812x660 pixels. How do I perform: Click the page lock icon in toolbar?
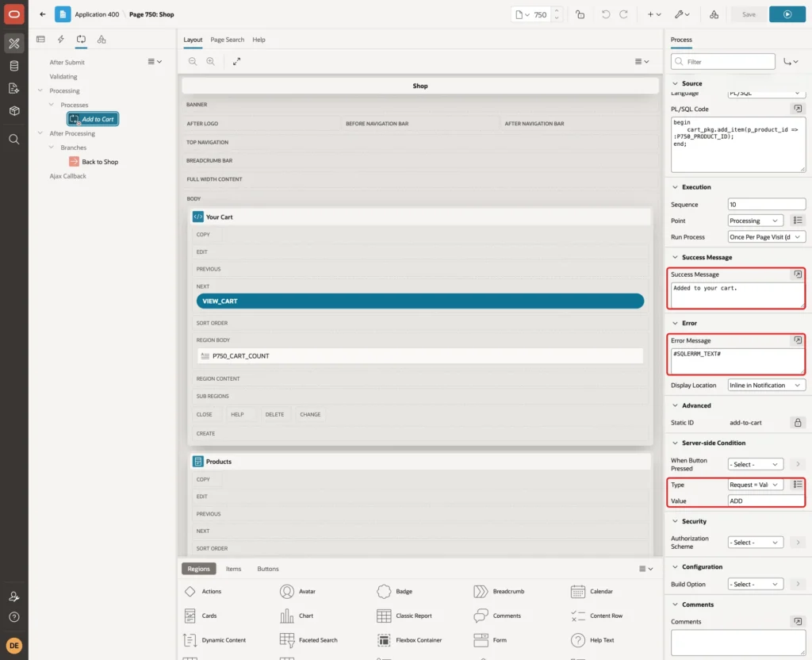coord(580,14)
